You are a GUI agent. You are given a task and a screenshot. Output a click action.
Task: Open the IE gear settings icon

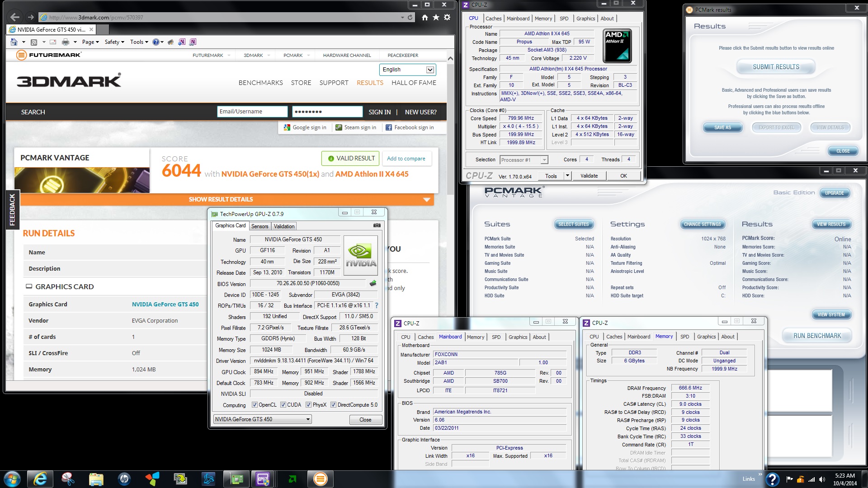447,17
